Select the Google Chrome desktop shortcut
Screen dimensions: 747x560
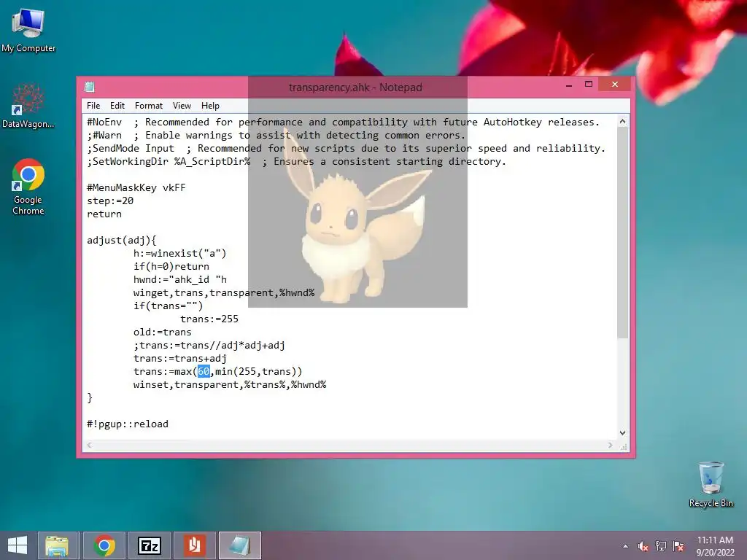coord(28,187)
